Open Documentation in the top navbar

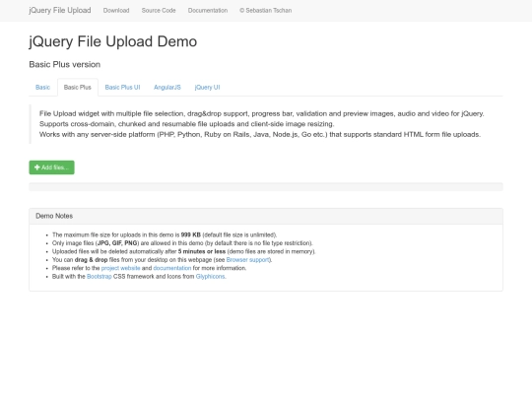[x=208, y=11]
